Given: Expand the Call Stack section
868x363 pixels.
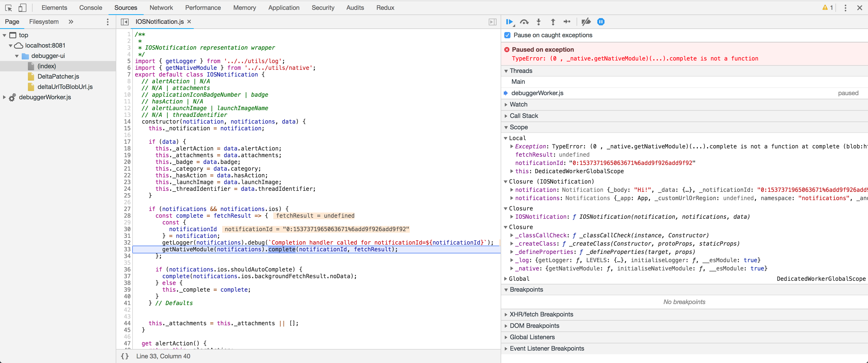Looking at the screenshot, I should (524, 116).
